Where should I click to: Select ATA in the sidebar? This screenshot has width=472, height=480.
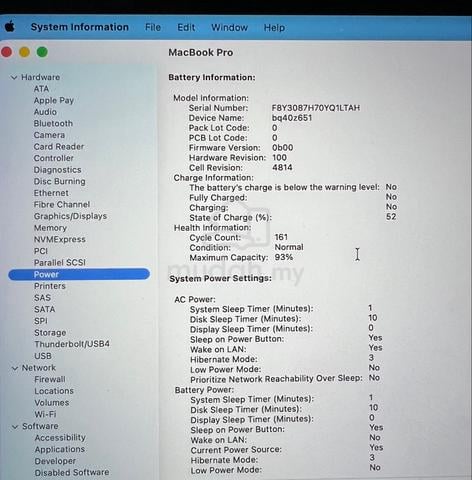(x=41, y=89)
